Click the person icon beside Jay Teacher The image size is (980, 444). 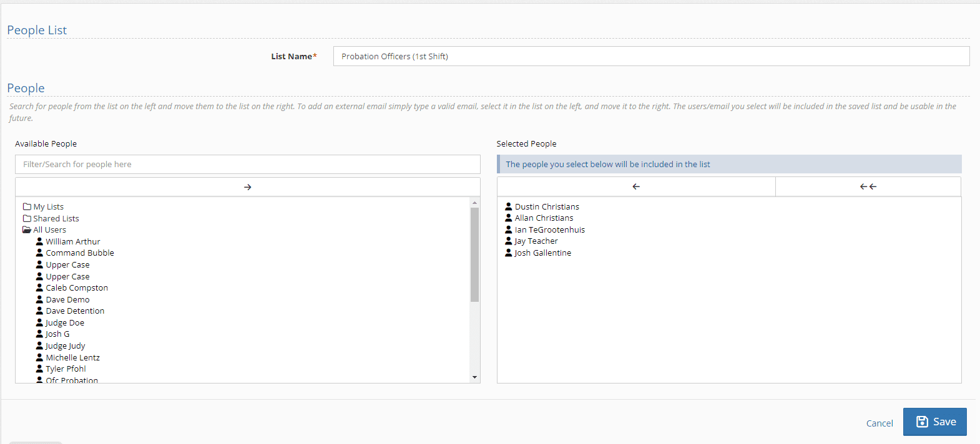point(509,241)
